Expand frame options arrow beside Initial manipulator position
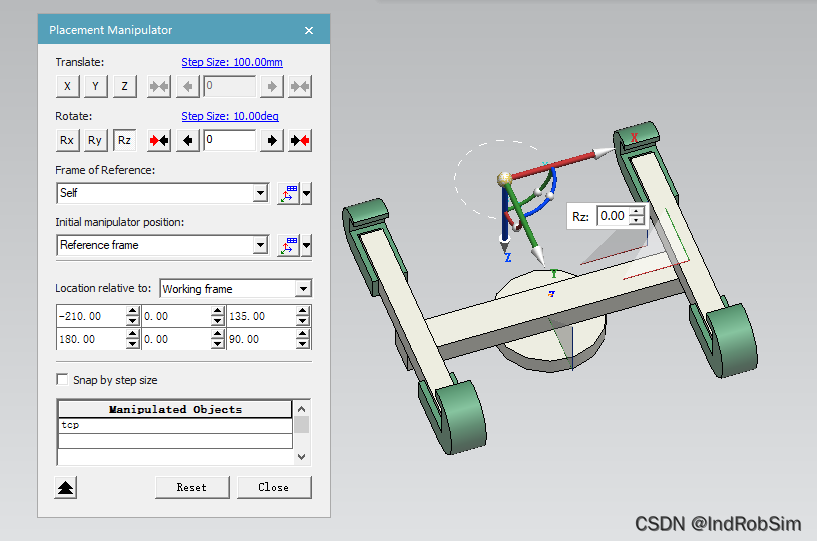 point(306,245)
